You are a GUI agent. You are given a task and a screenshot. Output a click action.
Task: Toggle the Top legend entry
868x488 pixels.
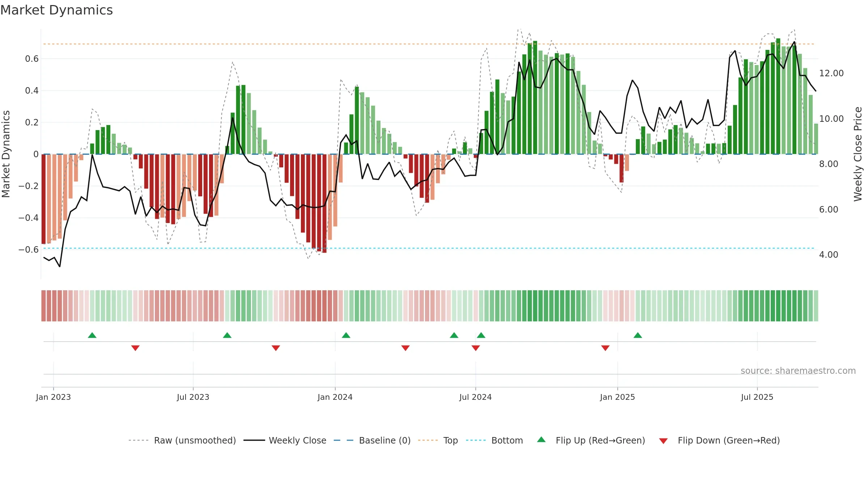438,440
